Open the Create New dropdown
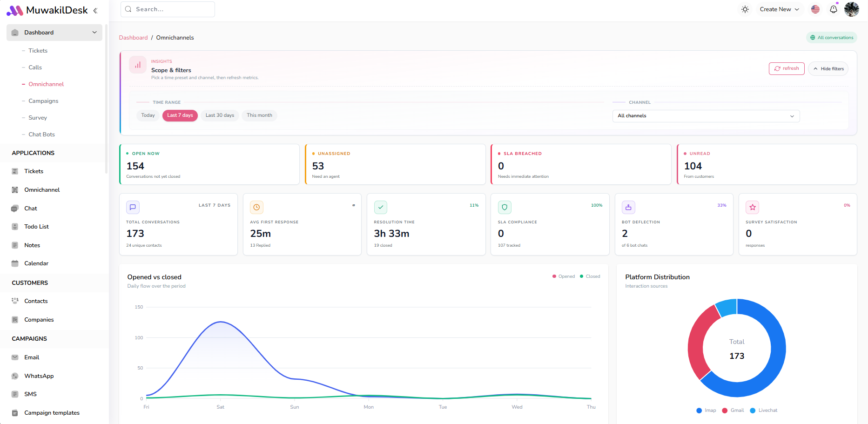Image resolution: width=868 pixels, height=424 pixels. (780, 9)
